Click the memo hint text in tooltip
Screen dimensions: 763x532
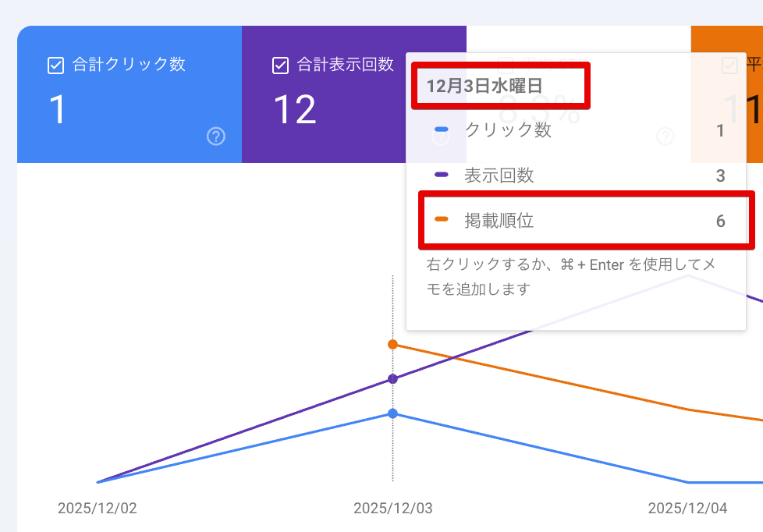pyautogui.click(x=571, y=277)
